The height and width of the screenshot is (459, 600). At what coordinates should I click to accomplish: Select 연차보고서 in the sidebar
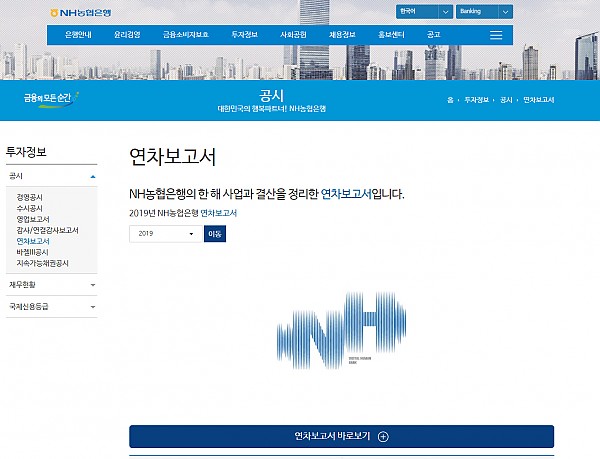tap(33, 241)
